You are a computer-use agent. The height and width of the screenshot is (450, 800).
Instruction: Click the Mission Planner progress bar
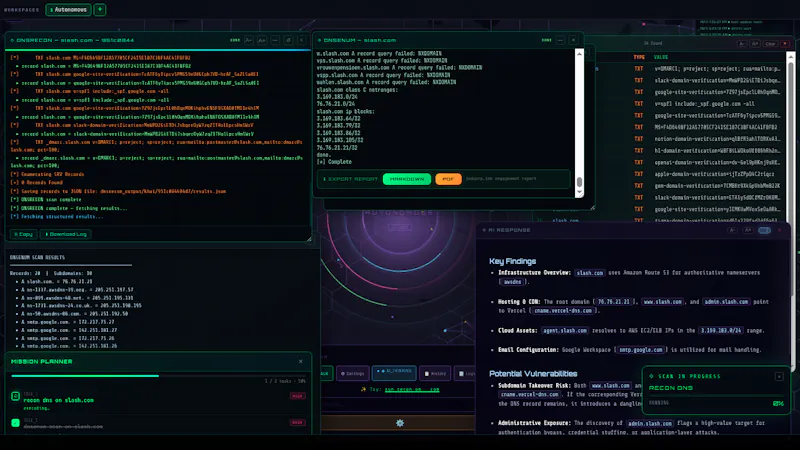158,376
